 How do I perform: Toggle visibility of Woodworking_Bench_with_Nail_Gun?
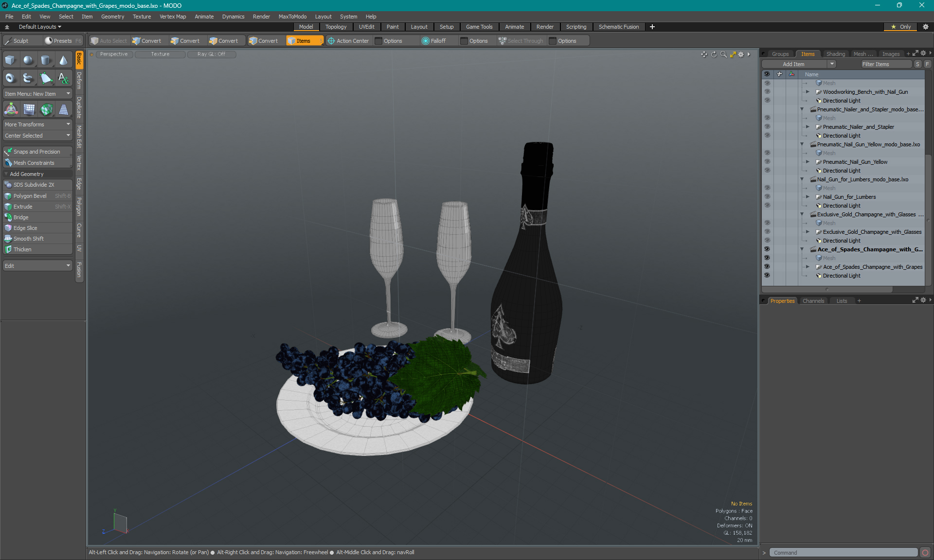pyautogui.click(x=767, y=92)
